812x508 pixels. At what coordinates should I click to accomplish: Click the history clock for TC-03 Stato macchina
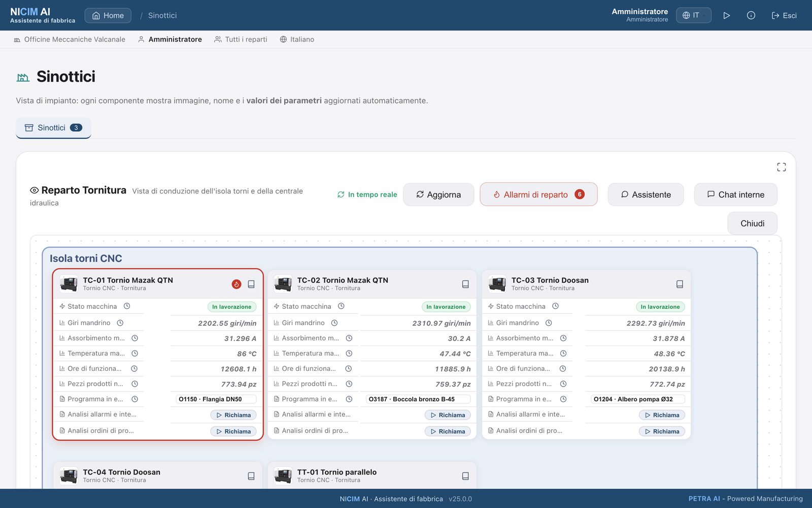pos(555,306)
